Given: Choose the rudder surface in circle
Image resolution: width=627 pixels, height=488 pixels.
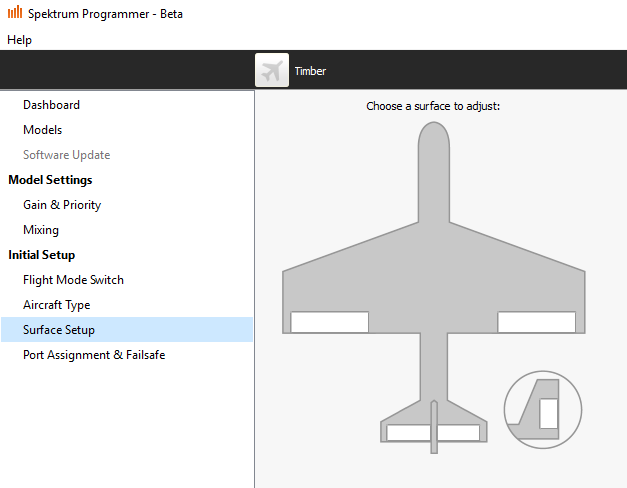Looking at the screenshot, I should point(549,413).
